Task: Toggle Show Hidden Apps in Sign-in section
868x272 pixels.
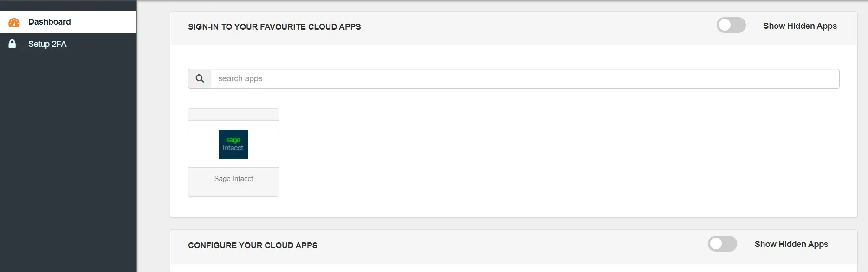Action: tap(731, 25)
